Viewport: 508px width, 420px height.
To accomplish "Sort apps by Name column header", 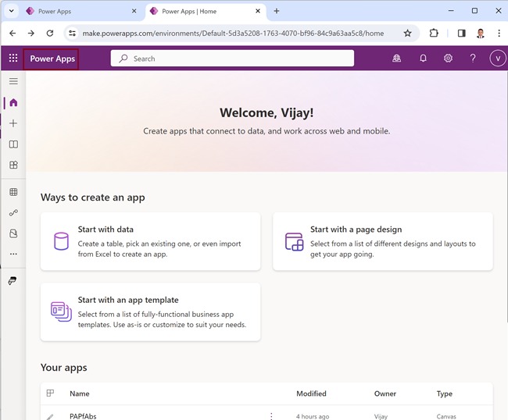I will click(x=80, y=393).
